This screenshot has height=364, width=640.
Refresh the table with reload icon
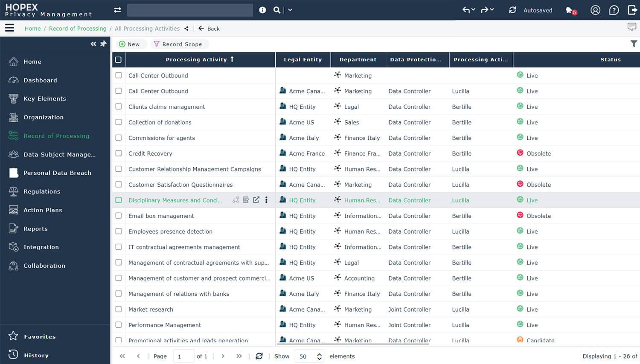pyautogui.click(x=259, y=356)
